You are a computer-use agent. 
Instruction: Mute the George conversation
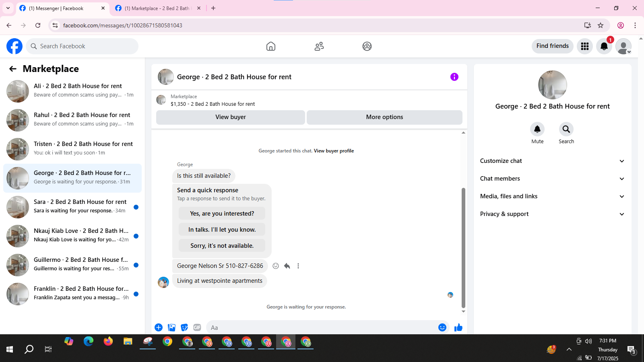tap(537, 129)
